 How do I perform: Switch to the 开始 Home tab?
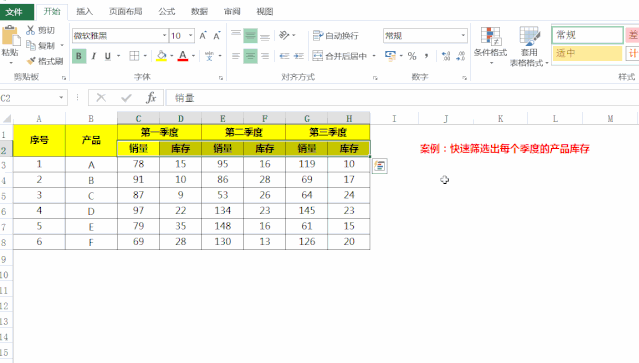click(52, 11)
